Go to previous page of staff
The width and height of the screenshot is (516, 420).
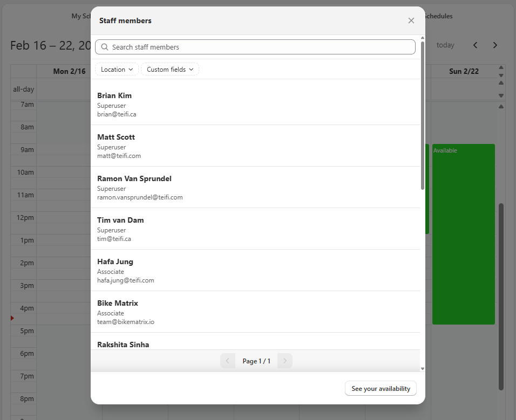coord(228,361)
